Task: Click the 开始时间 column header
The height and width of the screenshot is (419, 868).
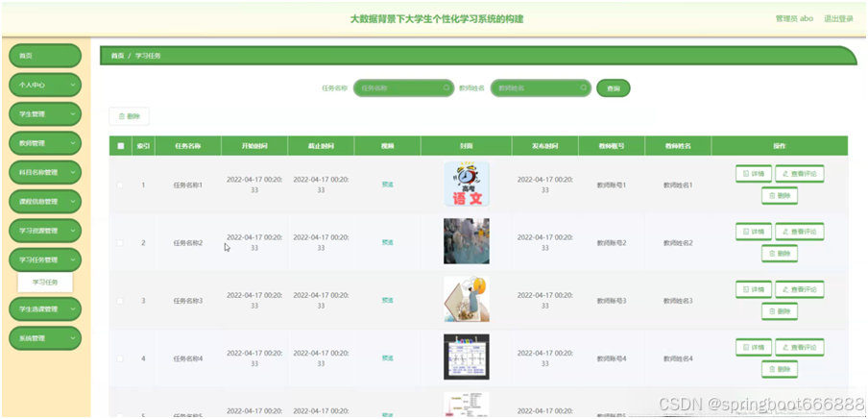Action: 254,146
